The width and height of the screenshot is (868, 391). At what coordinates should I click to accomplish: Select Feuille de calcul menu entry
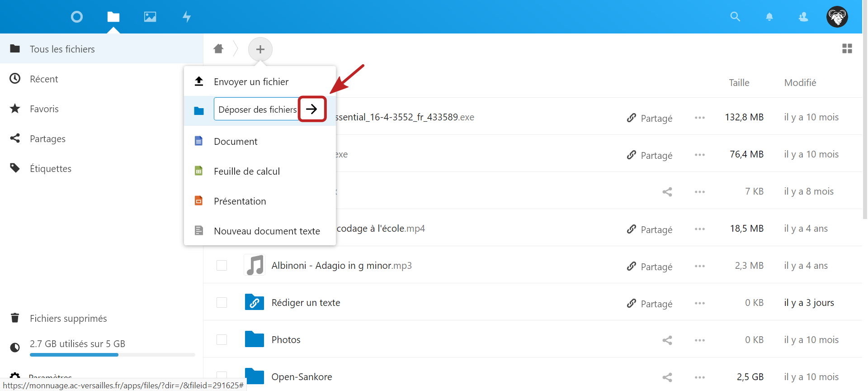(246, 172)
